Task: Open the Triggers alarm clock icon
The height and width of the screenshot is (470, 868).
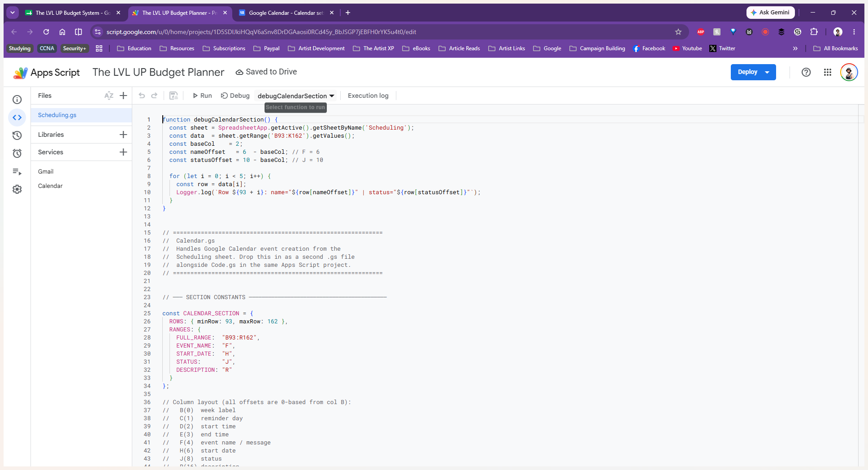Action: coord(17,153)
